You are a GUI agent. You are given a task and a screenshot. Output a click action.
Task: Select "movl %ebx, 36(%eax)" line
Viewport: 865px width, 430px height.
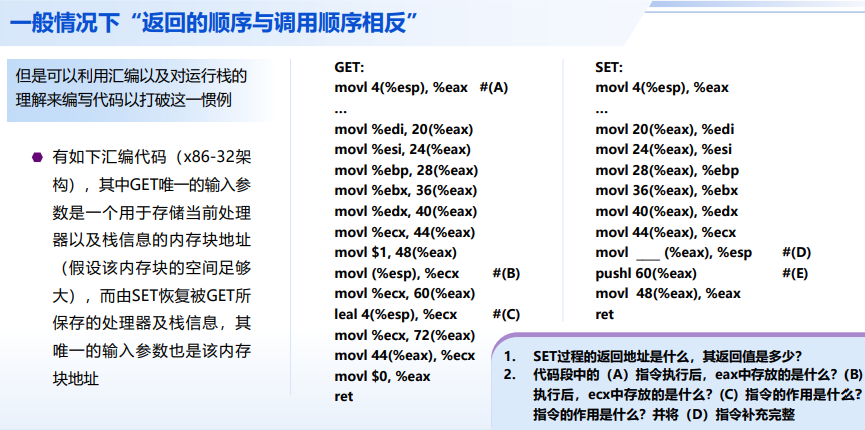[x=405, y=191]
